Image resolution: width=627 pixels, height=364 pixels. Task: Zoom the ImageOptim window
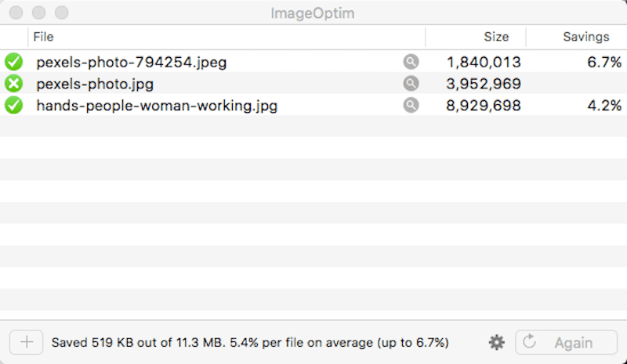(x=62, y=13)
